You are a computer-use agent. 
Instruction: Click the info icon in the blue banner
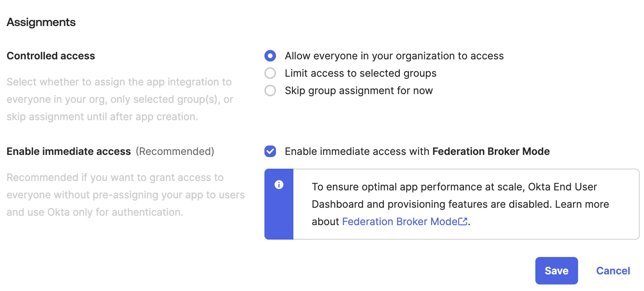point(279,185)
